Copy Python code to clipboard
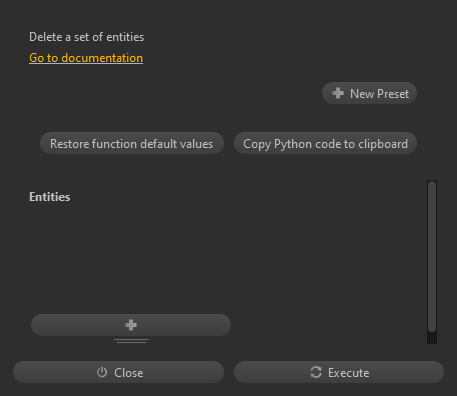Screen dimensions: 457x396 click(325, 143)
